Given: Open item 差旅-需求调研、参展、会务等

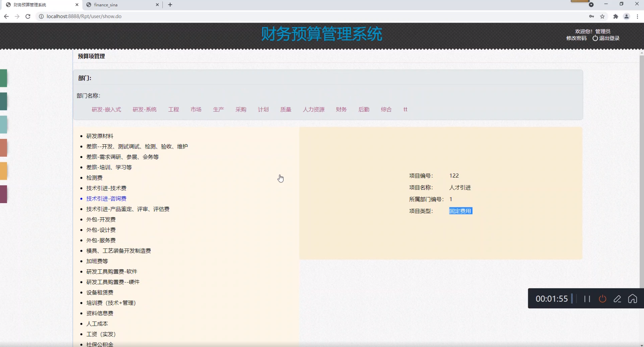Looking at the screenshot, I should coord(123,157).
